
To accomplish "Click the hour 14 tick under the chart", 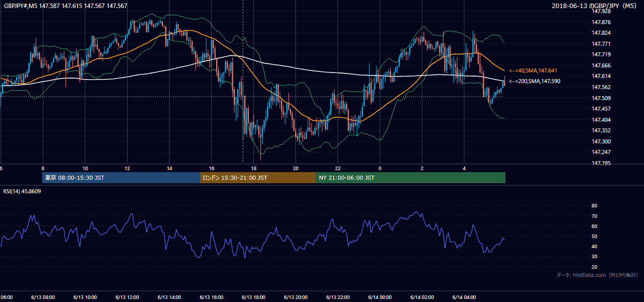I will (169, 169).
